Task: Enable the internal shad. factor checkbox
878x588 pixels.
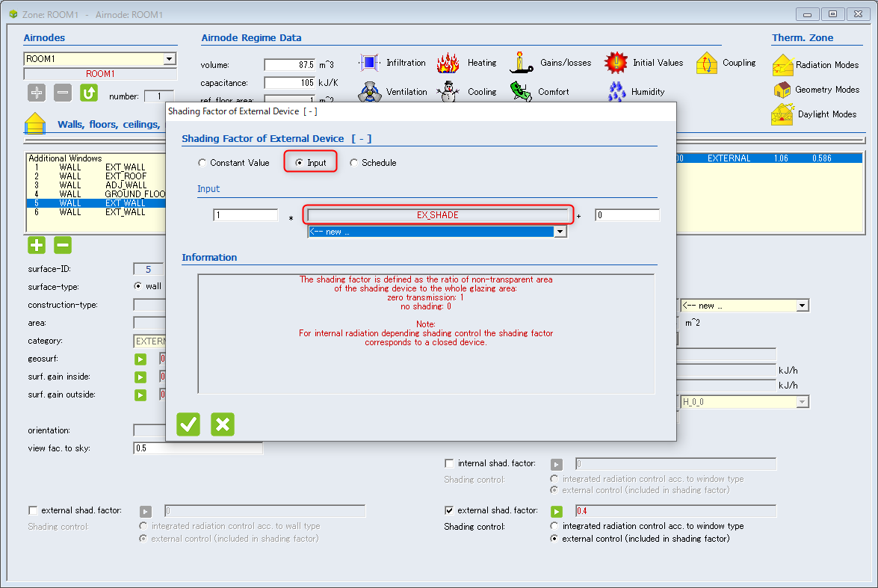Action: pyautogui.click(x=449, y=463)
